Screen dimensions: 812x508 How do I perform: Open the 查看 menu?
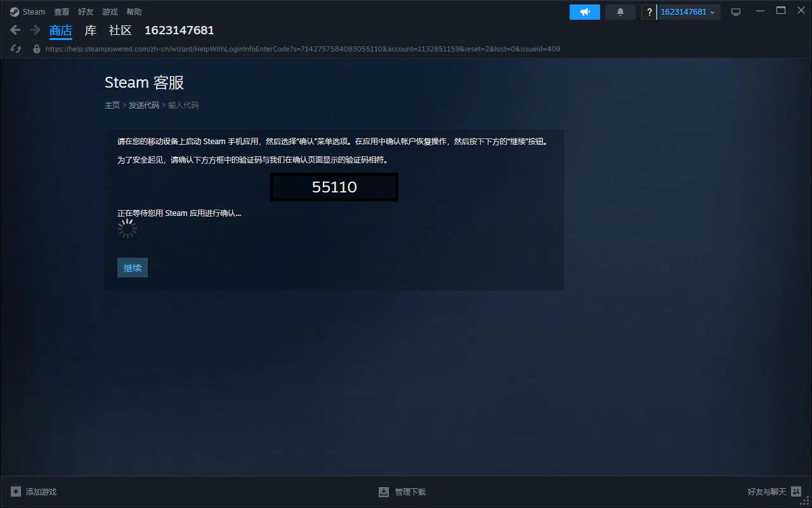(x=62, y=12)
